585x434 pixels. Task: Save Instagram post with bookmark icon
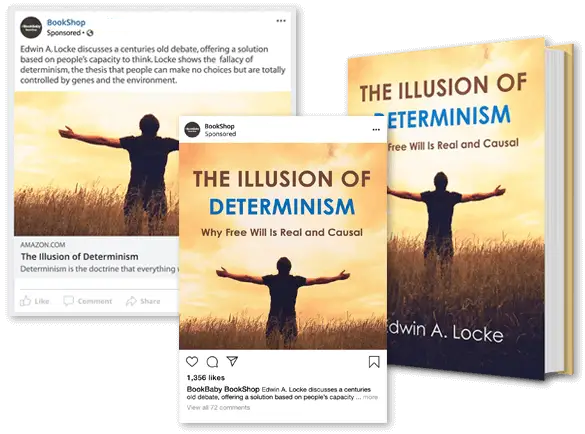[x=374, y=362]
